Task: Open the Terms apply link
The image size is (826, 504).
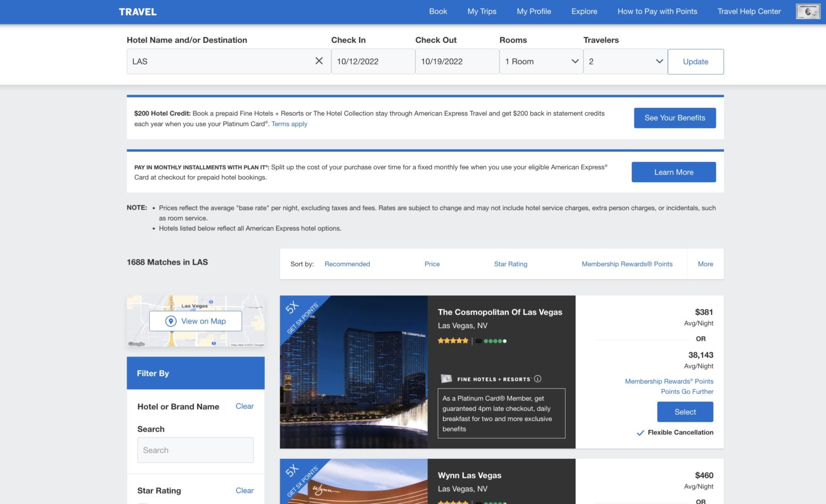Action: point(289,124)
